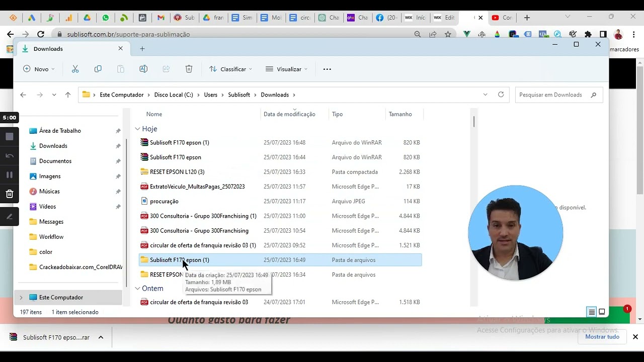Sort by the Data de modificação column header
The height and width of the screenshot is (362, 644).
pos(289,114)
